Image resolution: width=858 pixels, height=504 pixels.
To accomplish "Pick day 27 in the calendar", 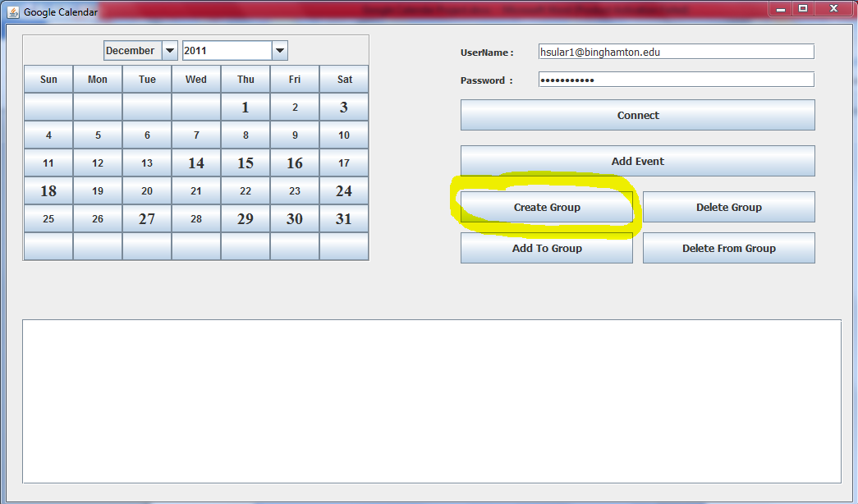I will (x=147, y=219).
